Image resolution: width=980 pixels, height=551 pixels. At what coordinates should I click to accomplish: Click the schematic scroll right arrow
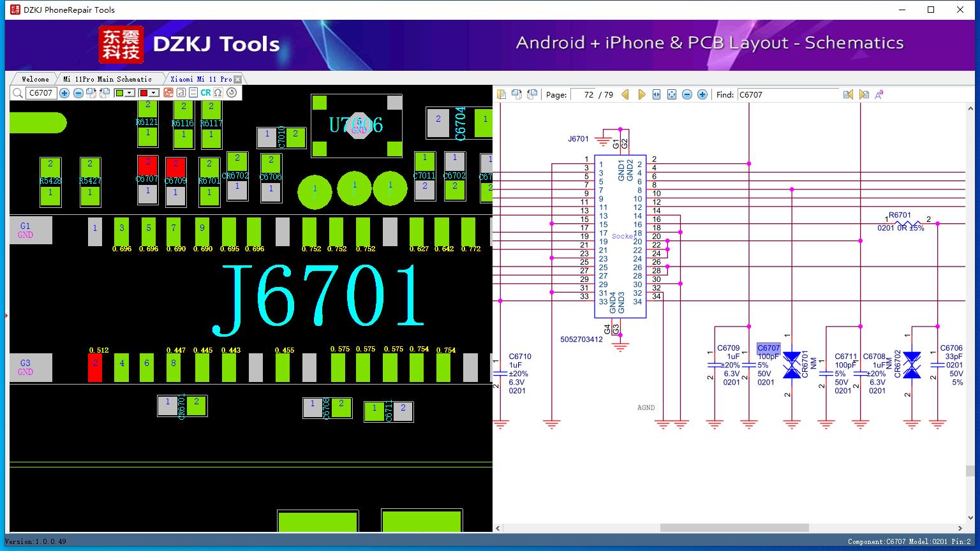click(960, 528)
